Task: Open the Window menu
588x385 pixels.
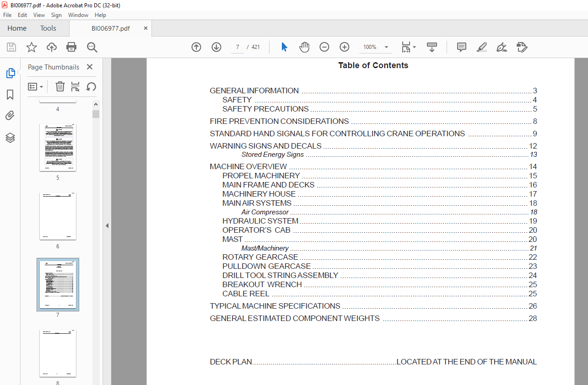Action: (x=78, y=15)
